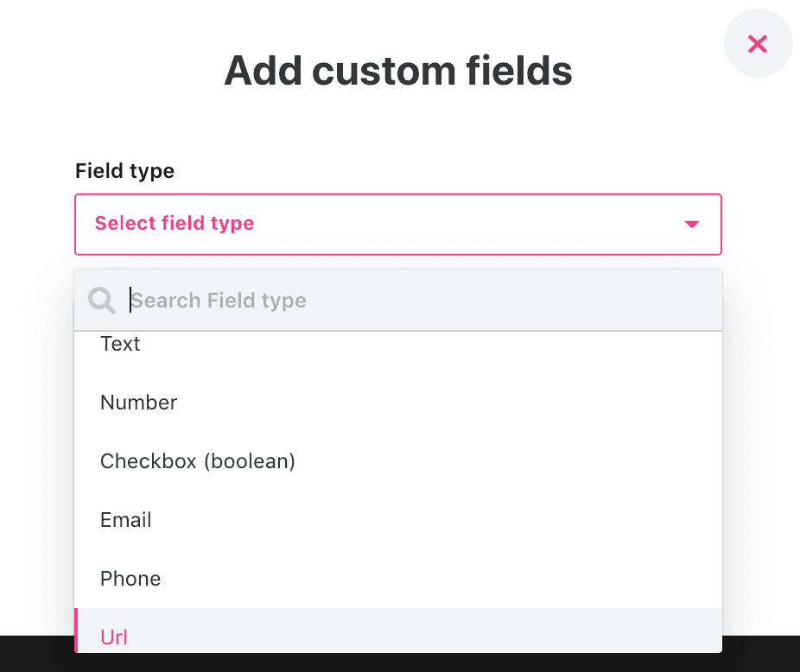
Task: Click the magnifying glass search icon
Action: 102,300
